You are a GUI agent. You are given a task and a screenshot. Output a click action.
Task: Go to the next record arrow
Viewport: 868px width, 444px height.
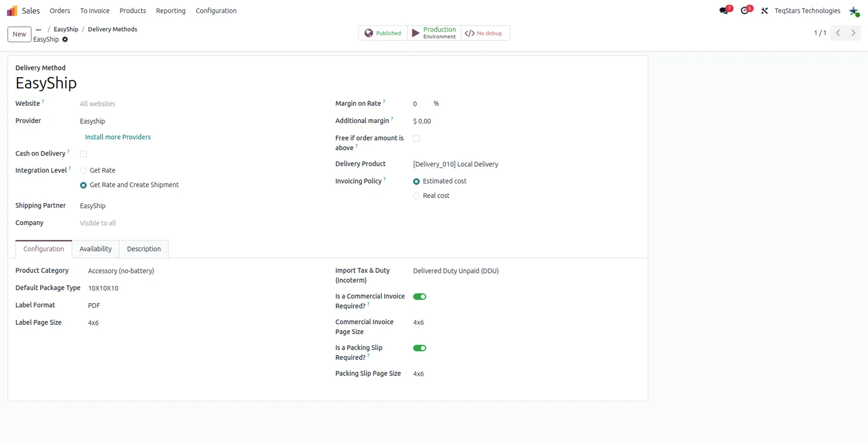[853, 33]
